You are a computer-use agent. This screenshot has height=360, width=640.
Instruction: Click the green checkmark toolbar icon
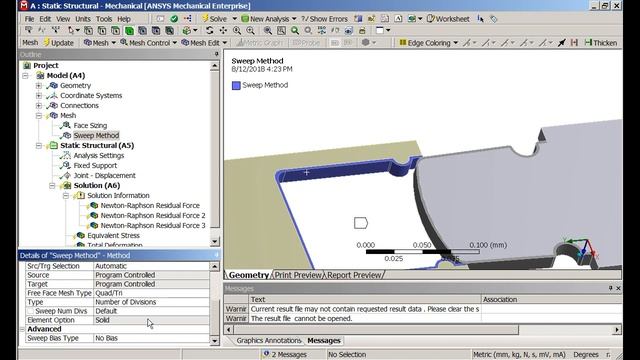[x=174, y=19]
